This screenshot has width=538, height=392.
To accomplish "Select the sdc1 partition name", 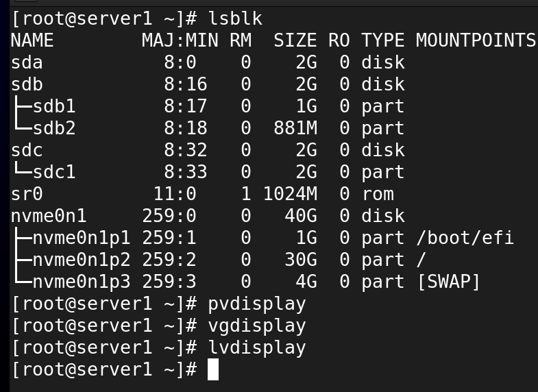I will tap(54, 172).
